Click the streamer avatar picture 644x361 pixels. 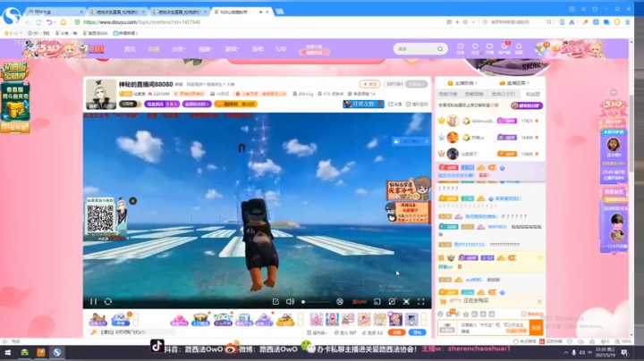tap(100, 94)
